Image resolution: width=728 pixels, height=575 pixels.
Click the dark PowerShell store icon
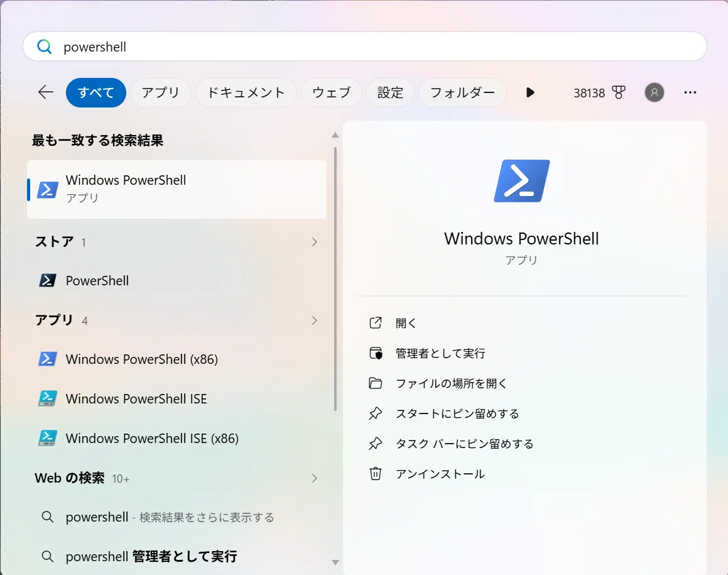point(47,280)
